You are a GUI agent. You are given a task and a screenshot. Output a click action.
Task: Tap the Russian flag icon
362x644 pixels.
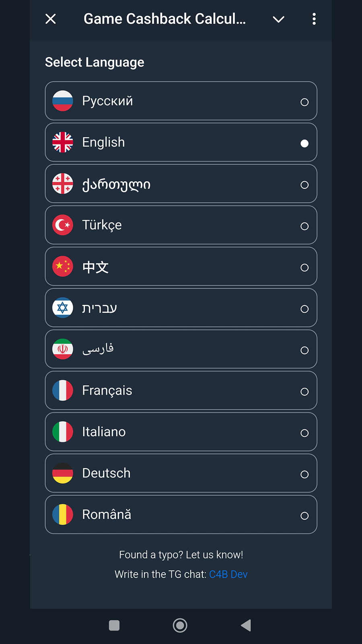[63, 101]
